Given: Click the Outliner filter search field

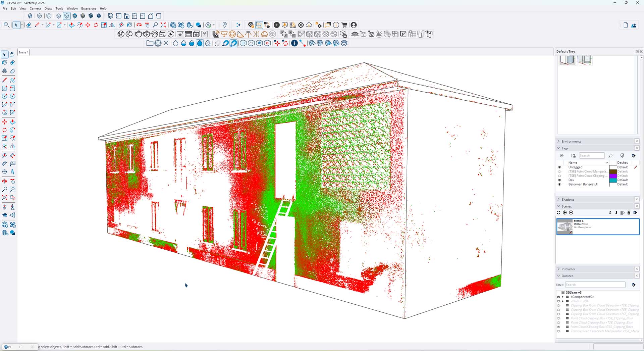Looking at the screenshot, I should click(x=595, y=285).
